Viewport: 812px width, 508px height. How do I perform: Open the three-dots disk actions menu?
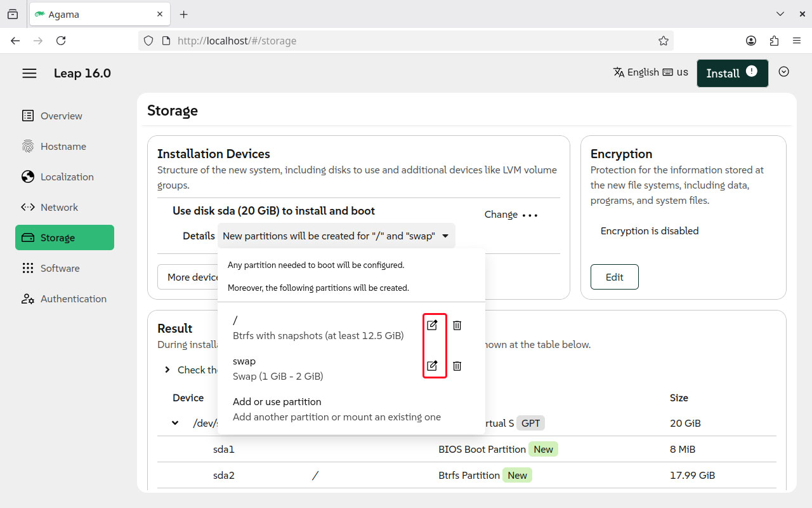530,215
